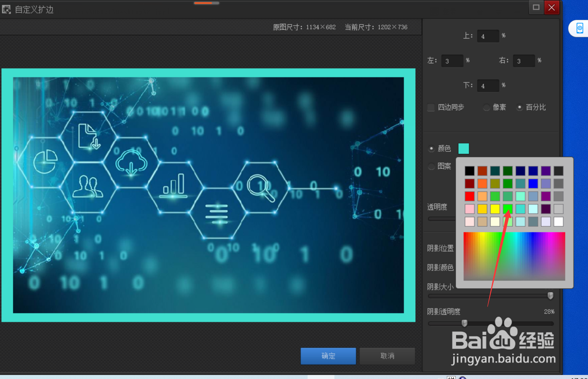Click the 阴影颜色 label

(440, 268)
